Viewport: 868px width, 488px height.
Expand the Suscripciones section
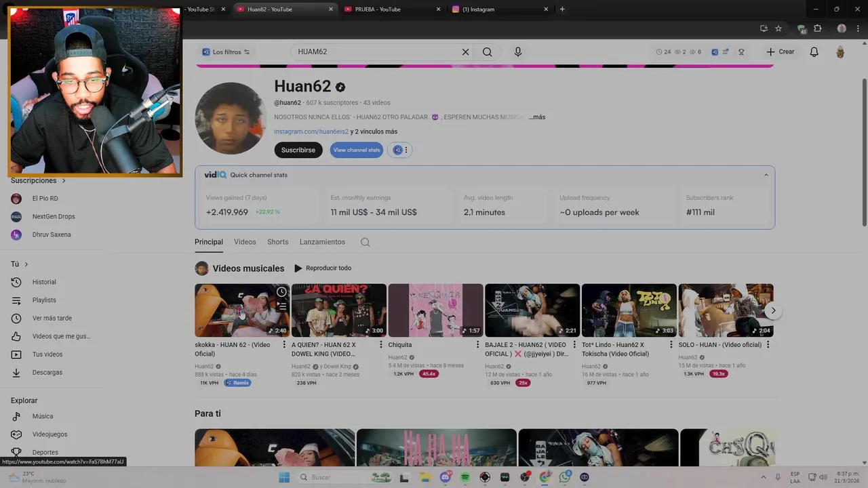click(x=39, y=181)
